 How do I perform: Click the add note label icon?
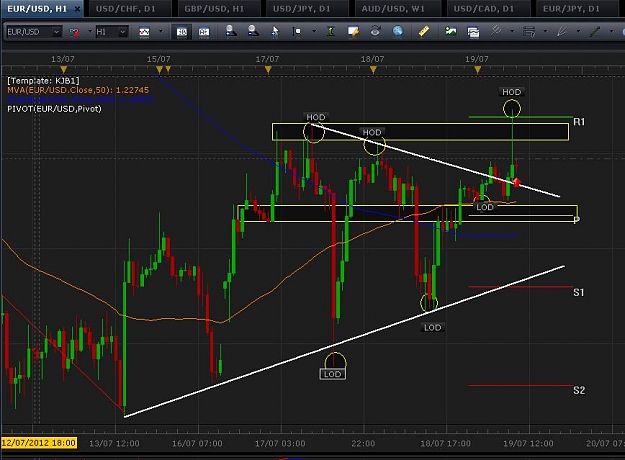coord(353,31)
